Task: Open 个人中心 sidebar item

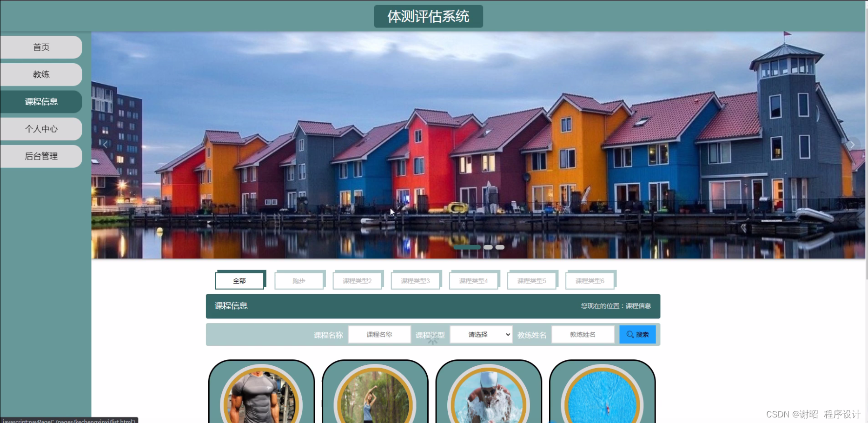Action: (x=41, y=129)
